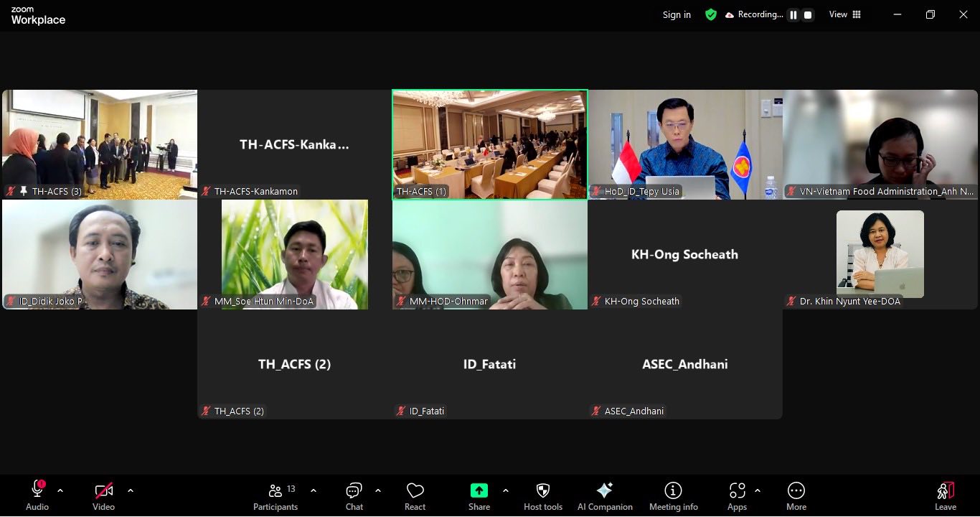Select the active speaker TH-ACFS (1) tile
980x517 pixels.
pos(490,144)
